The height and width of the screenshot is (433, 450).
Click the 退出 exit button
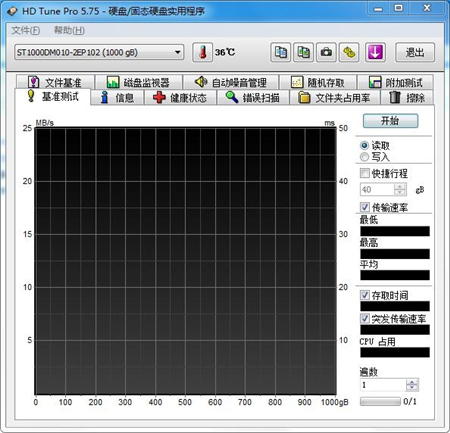point(415,52)
